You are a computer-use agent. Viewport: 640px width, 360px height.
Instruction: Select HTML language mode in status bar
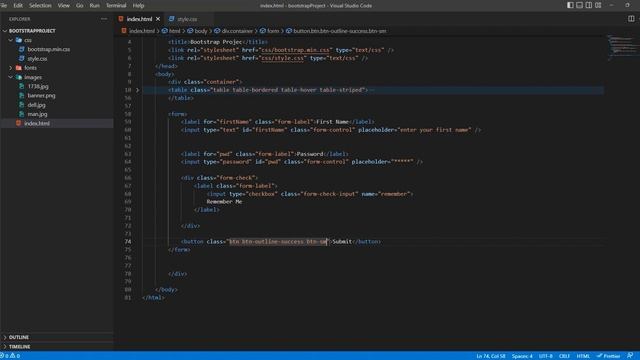point(583,356)
